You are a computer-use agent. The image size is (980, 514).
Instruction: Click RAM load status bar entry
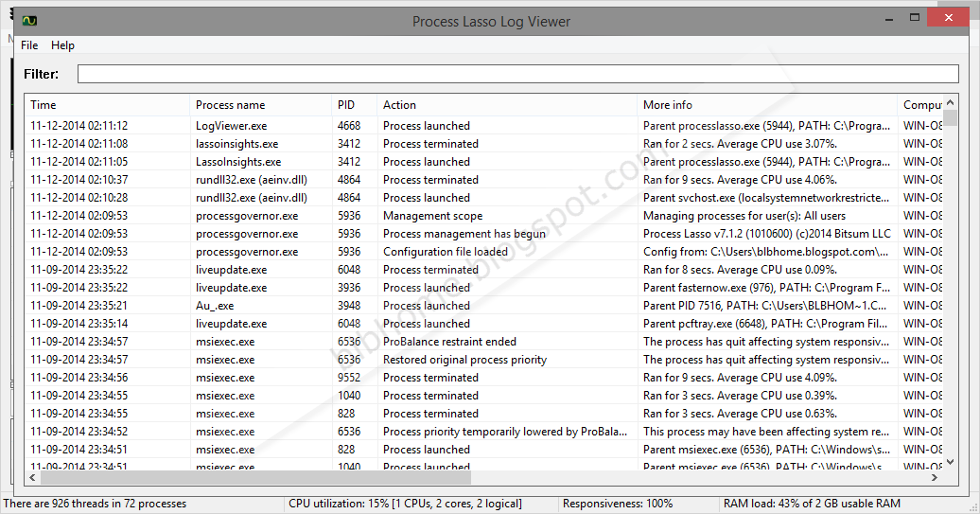(812, 504)
